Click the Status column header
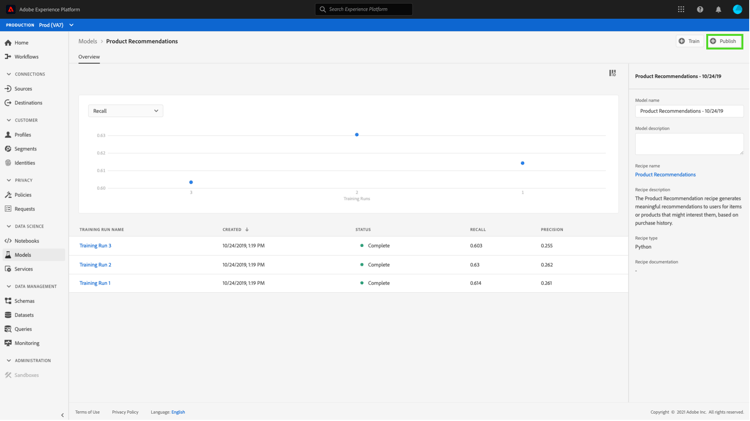Screen dimensions: 750x421 (363, 230)
